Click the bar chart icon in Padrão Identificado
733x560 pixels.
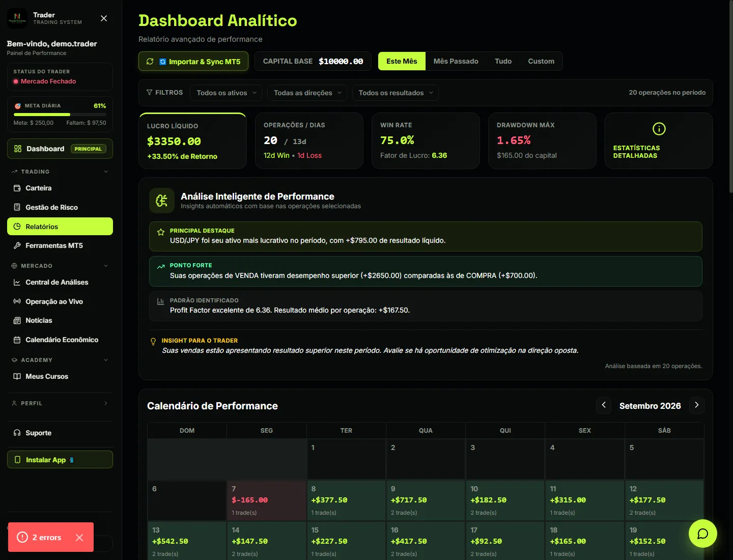[x=161, y=301]
